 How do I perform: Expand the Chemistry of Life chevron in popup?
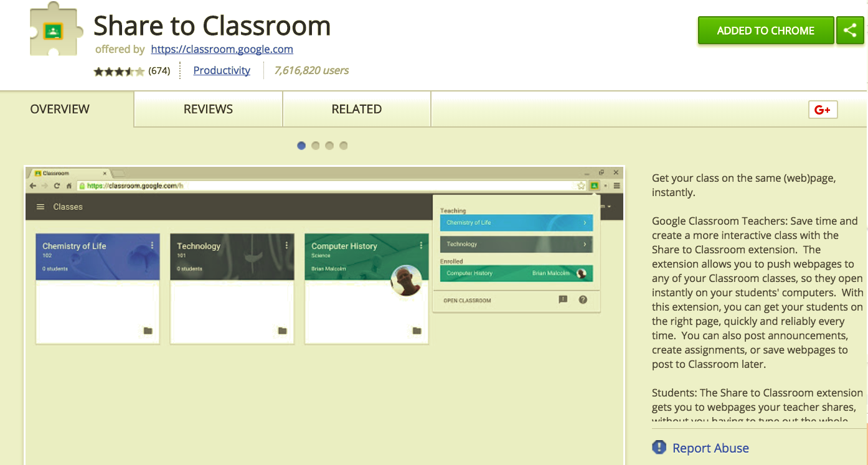pyautogui.click(x=584, y=223)
